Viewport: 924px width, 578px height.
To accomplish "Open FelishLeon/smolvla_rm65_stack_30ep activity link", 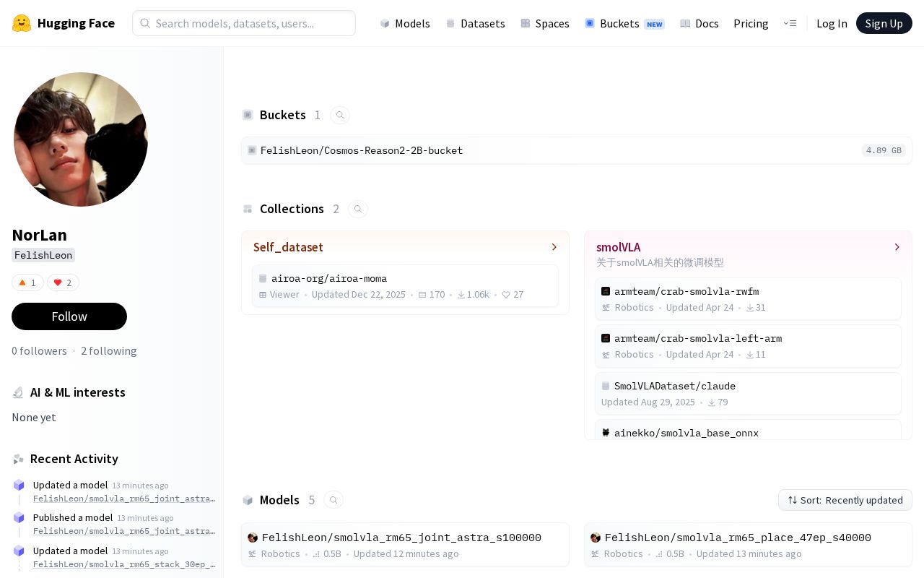I will coord(124,564).
